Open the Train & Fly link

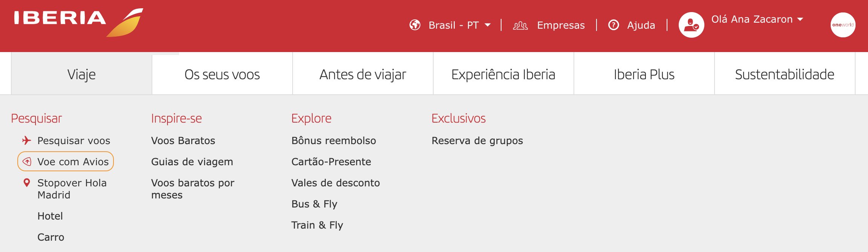[x=317, y=225]
